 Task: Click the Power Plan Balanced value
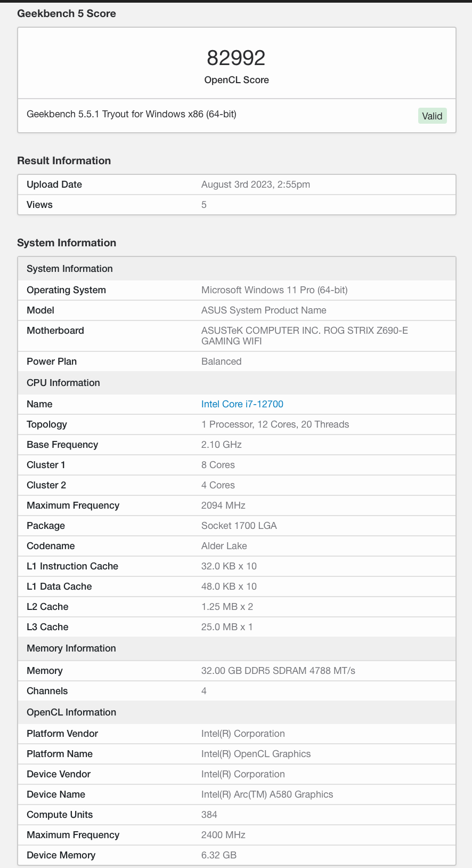221,361
